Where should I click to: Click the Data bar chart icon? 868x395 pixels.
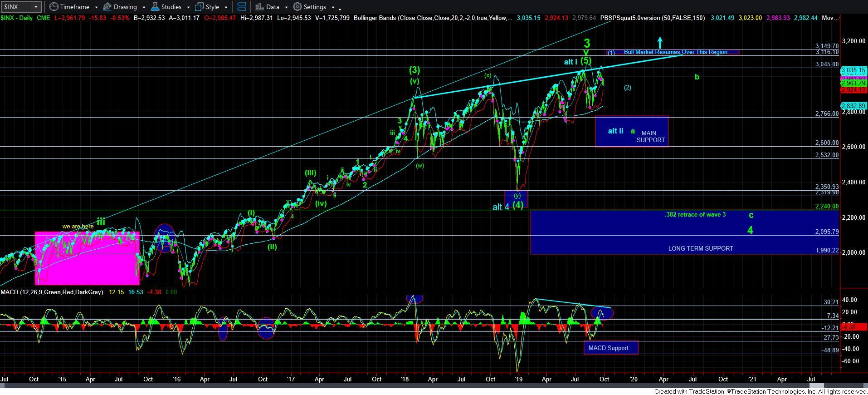[x=259, y=7]
